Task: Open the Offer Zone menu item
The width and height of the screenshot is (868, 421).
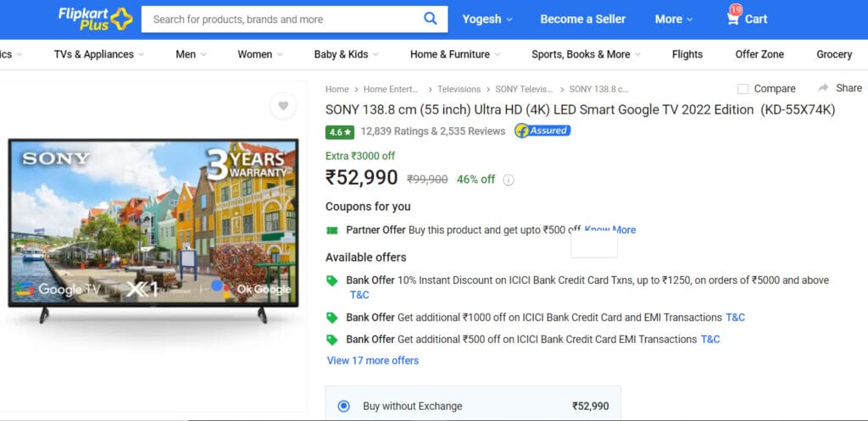Action: click(759, 54)
